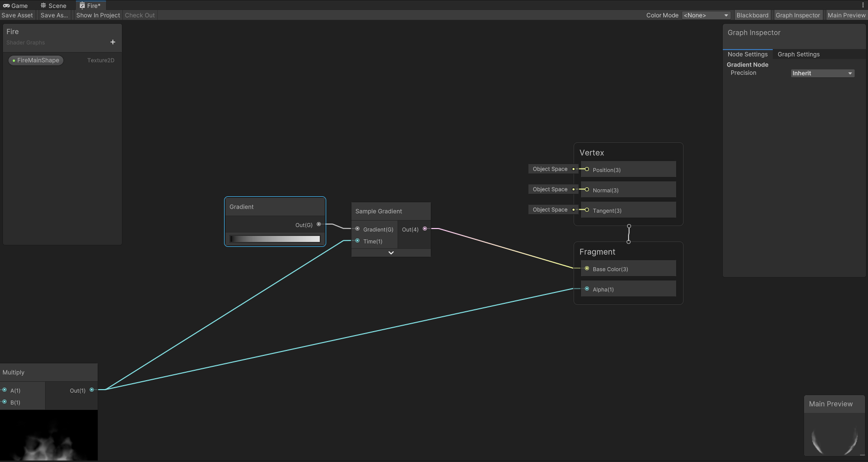
Task: Switch to the Scene tab
Action: [54, 5]
